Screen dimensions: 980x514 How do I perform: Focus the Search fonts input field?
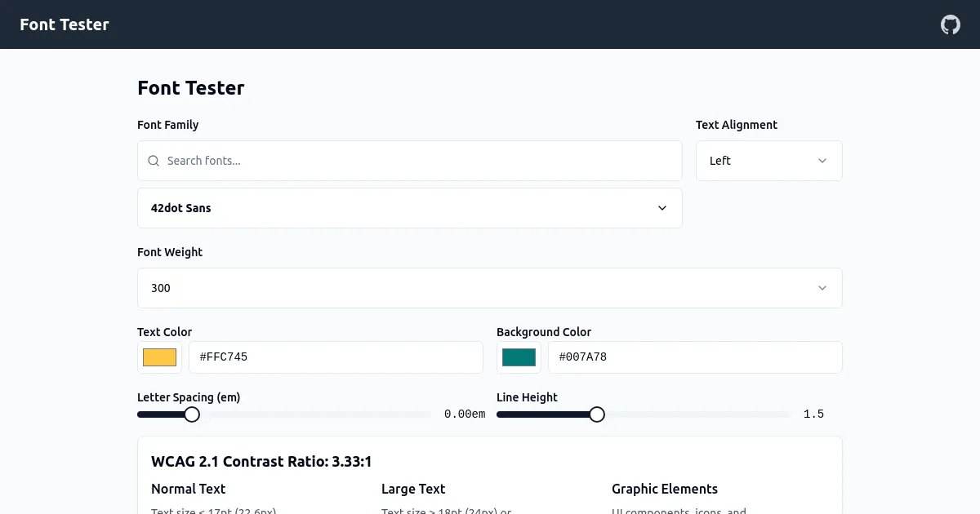coord(416,161)
